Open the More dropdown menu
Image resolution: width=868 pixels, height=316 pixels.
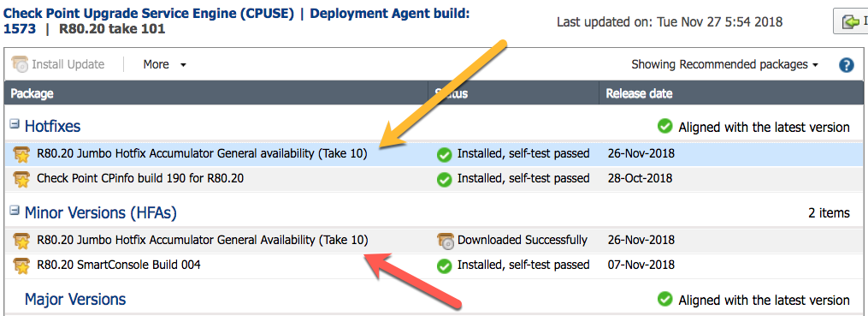[164, 65]
